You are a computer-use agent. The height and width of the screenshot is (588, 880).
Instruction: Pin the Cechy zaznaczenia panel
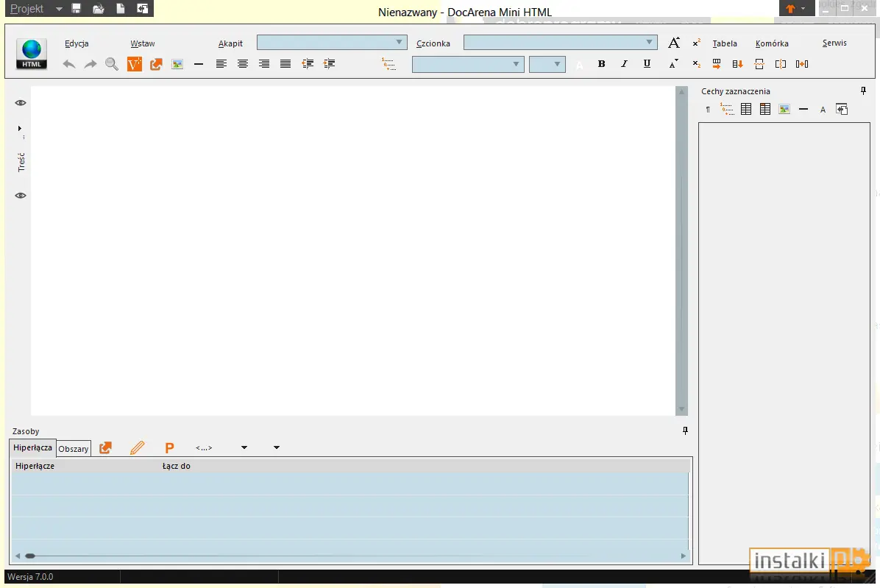[x=863, y=91]
